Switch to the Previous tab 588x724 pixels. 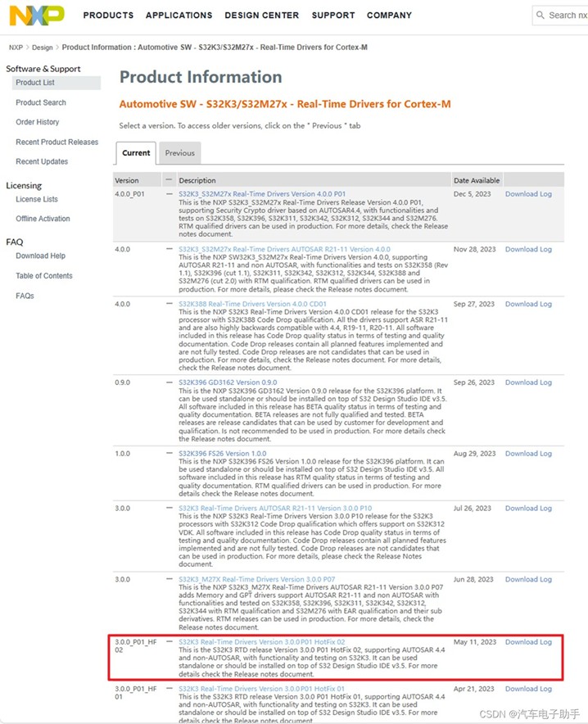tap(179, 152)
